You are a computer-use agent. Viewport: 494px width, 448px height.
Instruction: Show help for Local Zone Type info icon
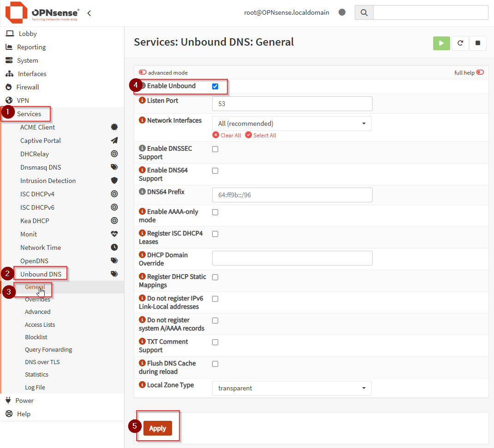click(142, 385)
